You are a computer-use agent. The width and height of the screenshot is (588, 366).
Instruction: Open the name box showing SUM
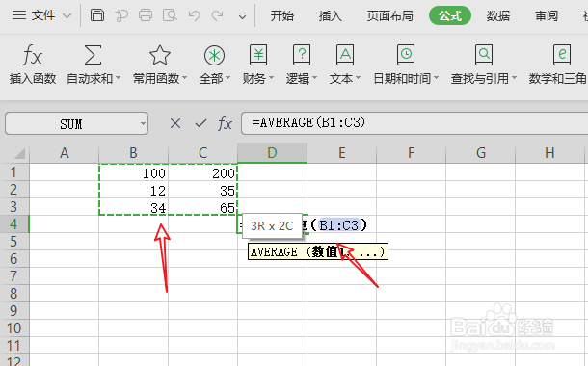[76, 123]
